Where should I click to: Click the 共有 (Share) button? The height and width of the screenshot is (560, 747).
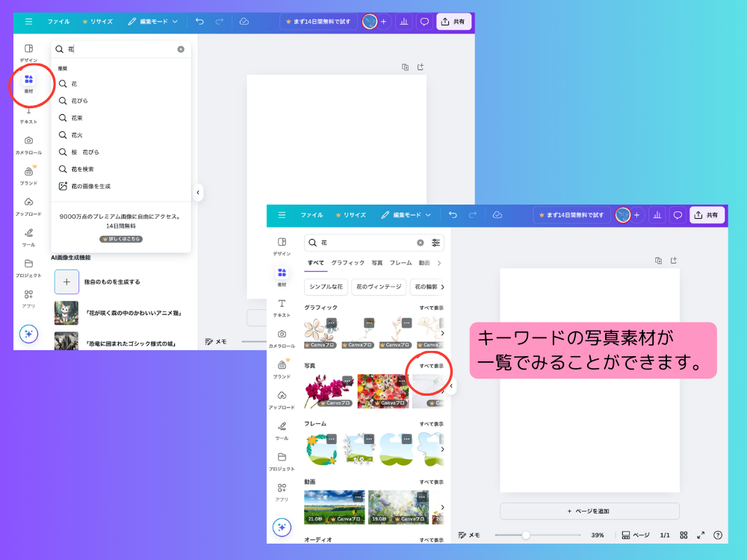[707, 215]
